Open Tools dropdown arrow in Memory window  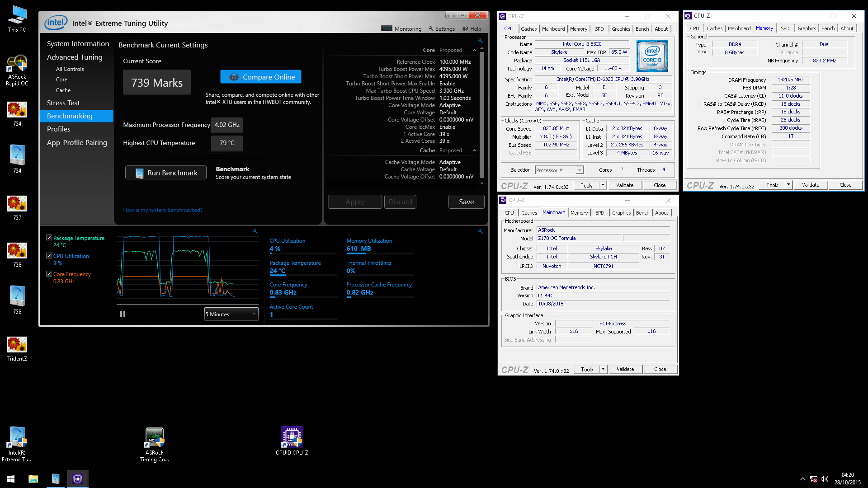point(788,185)
